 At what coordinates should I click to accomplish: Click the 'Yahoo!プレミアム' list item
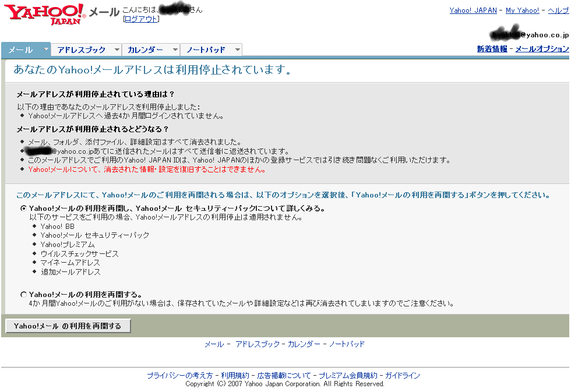click(68, 245)
